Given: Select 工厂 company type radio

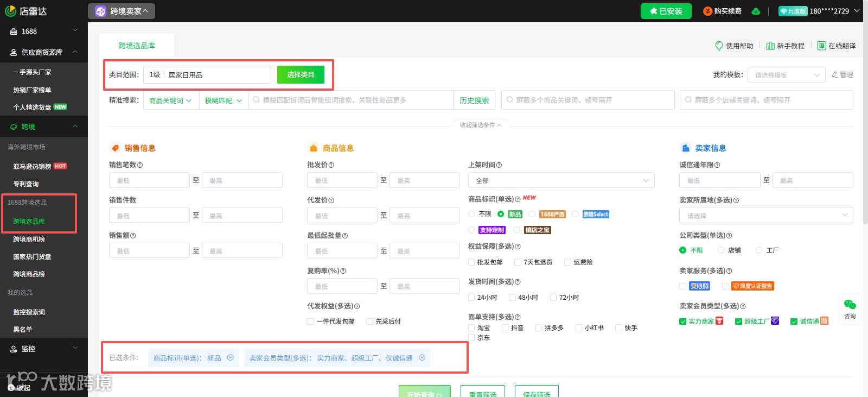Looking at the screenshot, I should pyautogui.click(x=759, y=250).
